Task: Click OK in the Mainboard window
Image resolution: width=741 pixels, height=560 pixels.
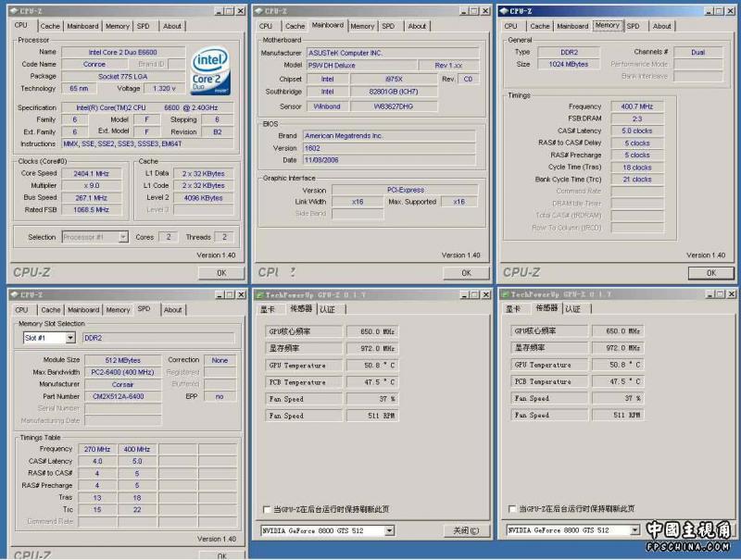Action: pos(466,273)
